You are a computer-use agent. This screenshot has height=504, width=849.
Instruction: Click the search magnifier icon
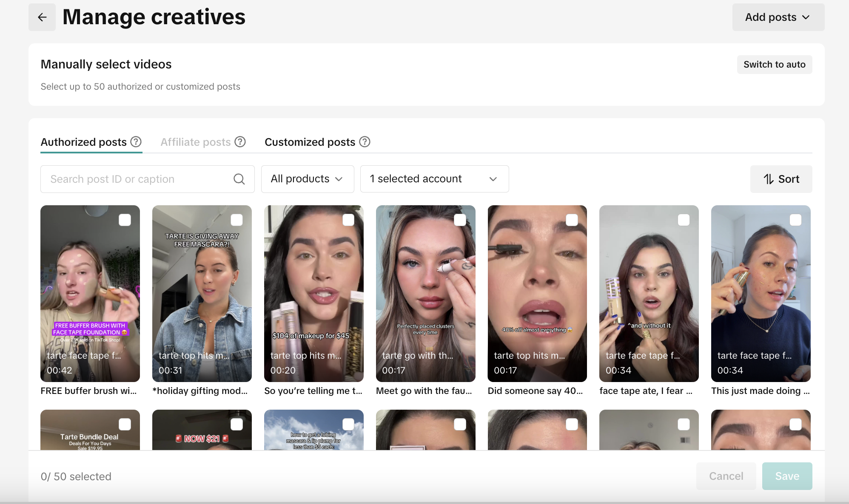click(x=239, y=179)
